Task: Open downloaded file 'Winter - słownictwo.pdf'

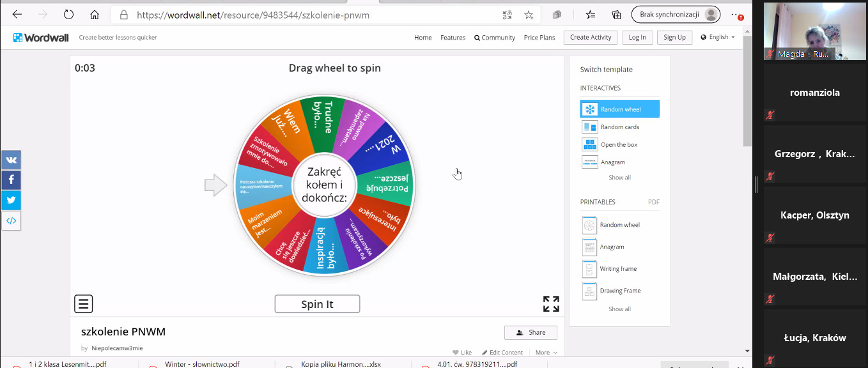Action: point(202,364)
